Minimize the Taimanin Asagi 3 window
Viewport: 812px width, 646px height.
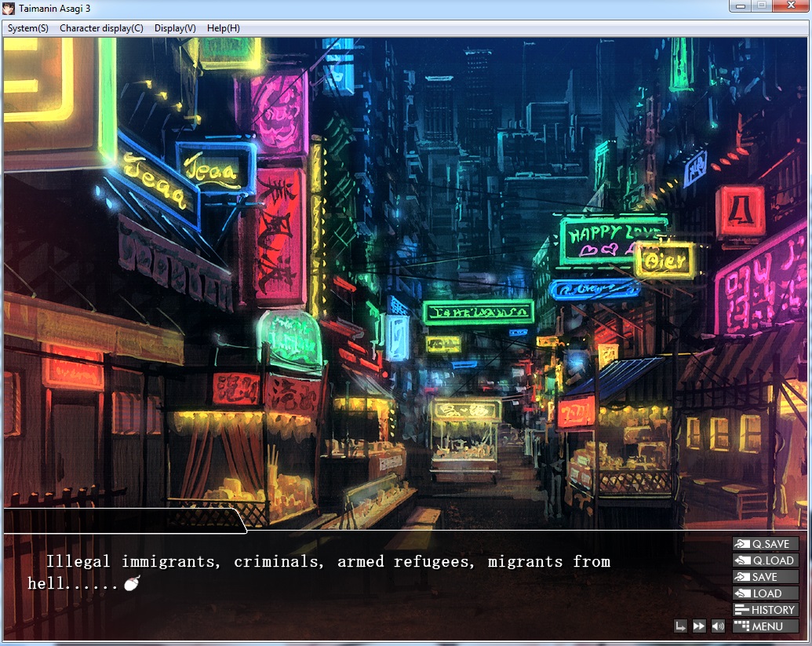(741, 5)
